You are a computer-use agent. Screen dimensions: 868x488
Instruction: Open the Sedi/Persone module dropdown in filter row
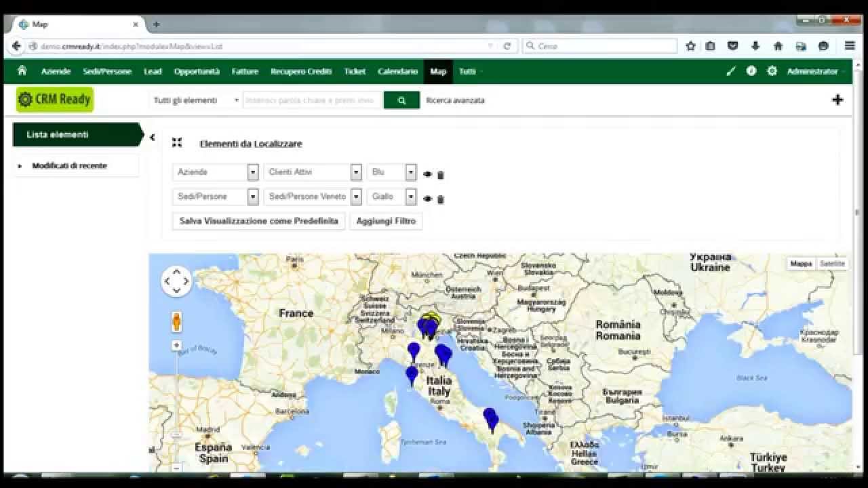(x=216, y=197)
